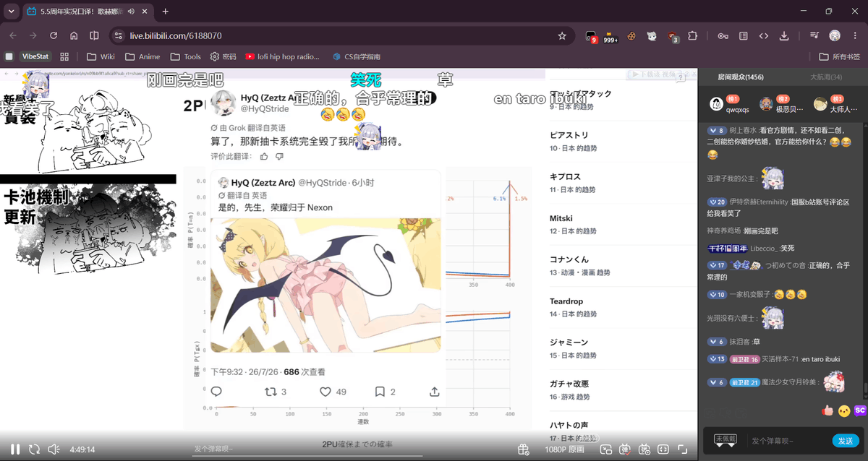
Task: Bookmark this page with the star icon
Action: pos(562,35)
